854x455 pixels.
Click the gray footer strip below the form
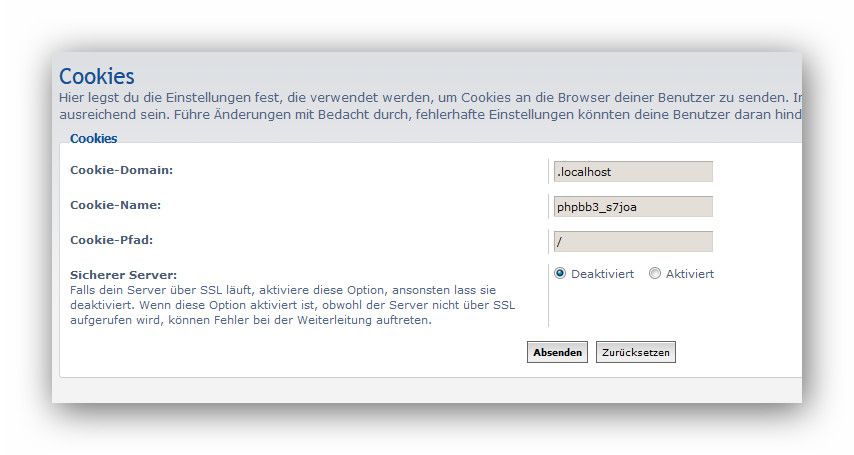coord(427,390)
